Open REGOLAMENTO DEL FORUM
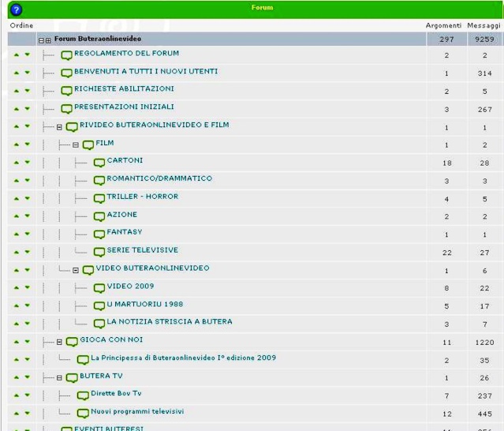The width and height of the screenshot is (504, 431). [x=127, y=54]
